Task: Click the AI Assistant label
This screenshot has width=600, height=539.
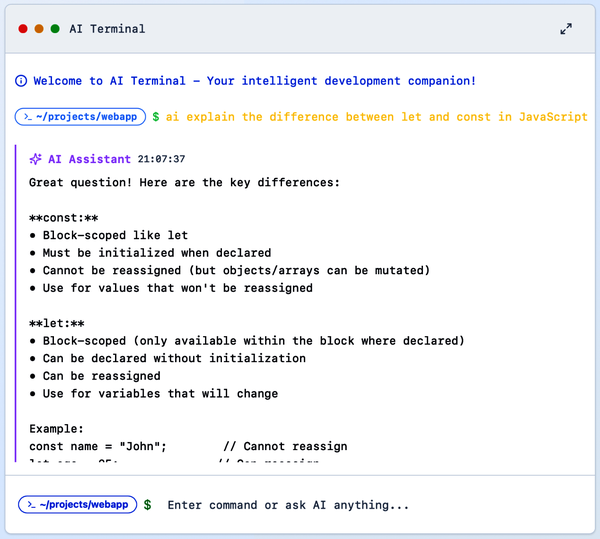Action: pyautogui.click(x=89, y=159)
